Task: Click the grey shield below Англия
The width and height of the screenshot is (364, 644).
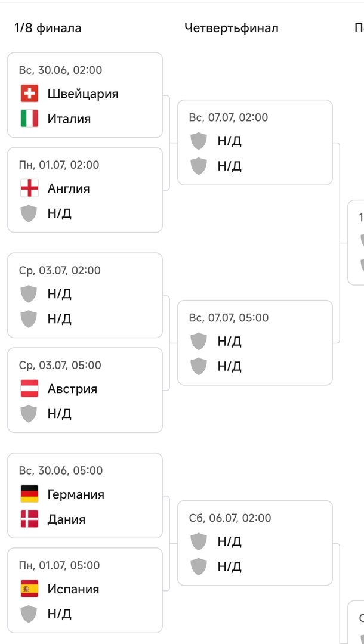Action: 29,213
